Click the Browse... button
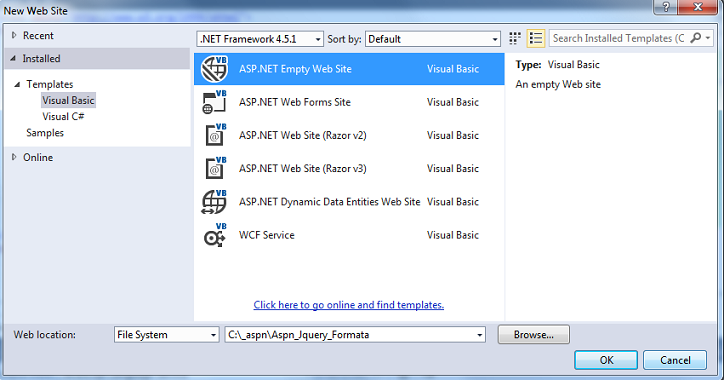Viewport: 724px width, 380px height. point(533,335)
